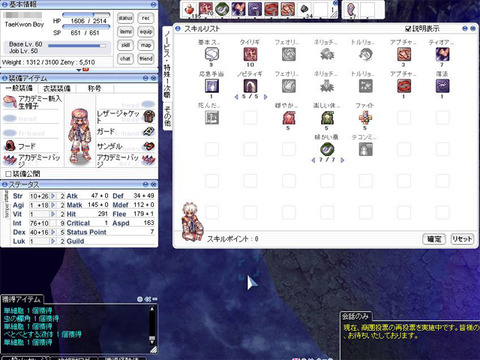Click the 死んだ.. play dead skill icon
The height and width of the screenshot is (360, 480).
coord(212,118)
